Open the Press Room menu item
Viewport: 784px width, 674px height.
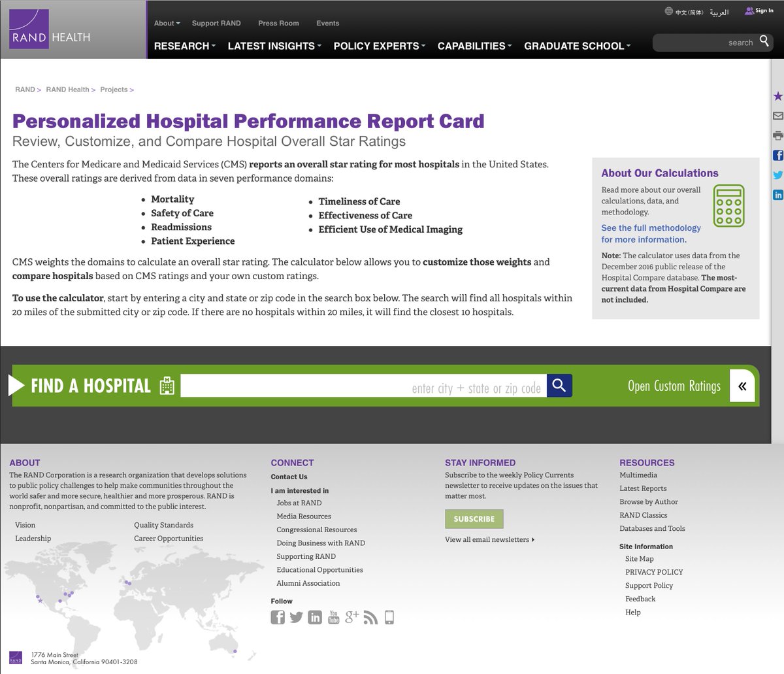278,23
